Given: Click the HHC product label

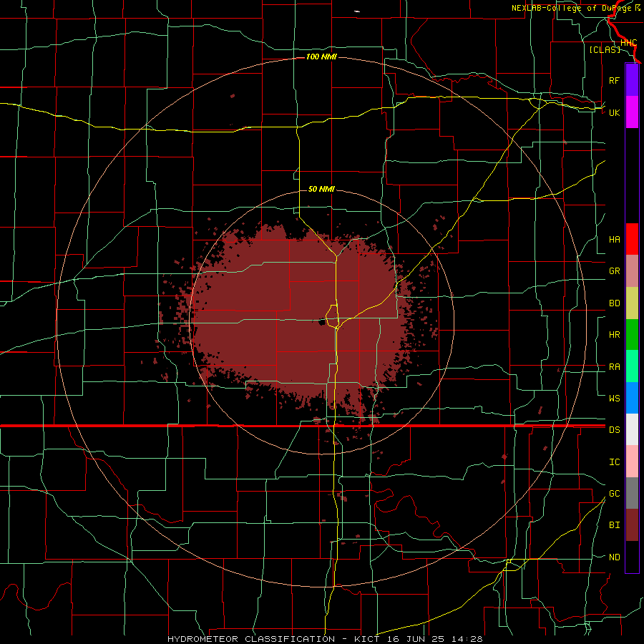Looking at the screenshot, I should (628, 43).
